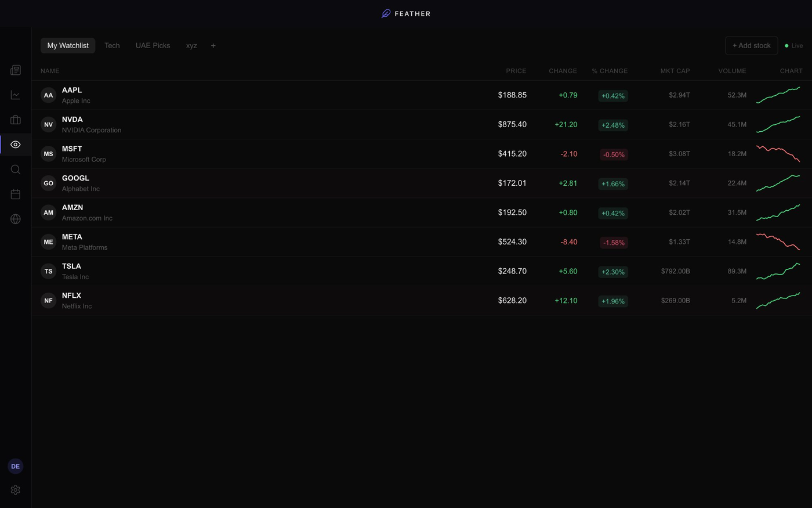Open the DE profile avatar
This screenshot has width=812, height=508.
click(x=15, y=466)
